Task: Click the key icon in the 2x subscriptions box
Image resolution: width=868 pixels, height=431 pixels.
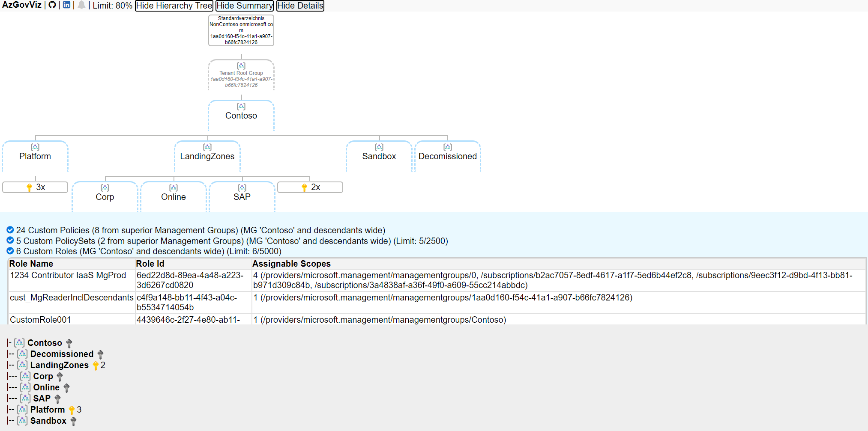Action: pyautogui.click(x=304, y=187)
